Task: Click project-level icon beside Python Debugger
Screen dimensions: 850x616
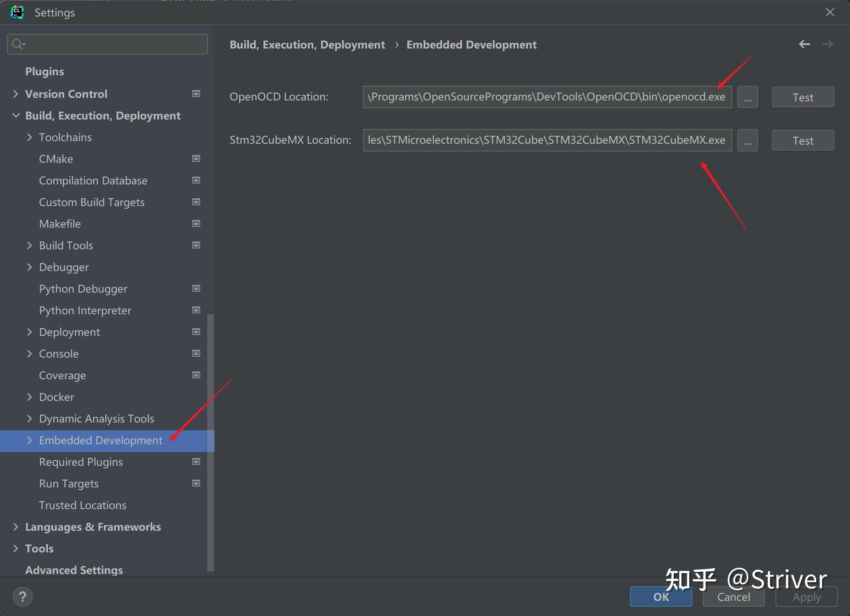Action: [x=196, y=288]
